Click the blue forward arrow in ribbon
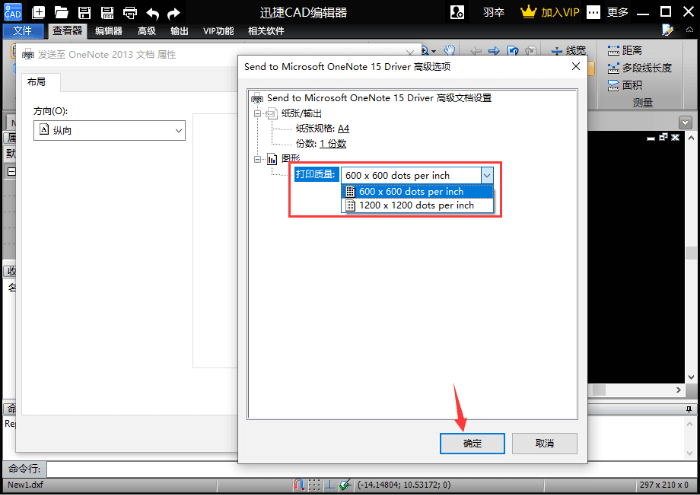The width and height of the screenshot is (700, 495). coord(494,51)
